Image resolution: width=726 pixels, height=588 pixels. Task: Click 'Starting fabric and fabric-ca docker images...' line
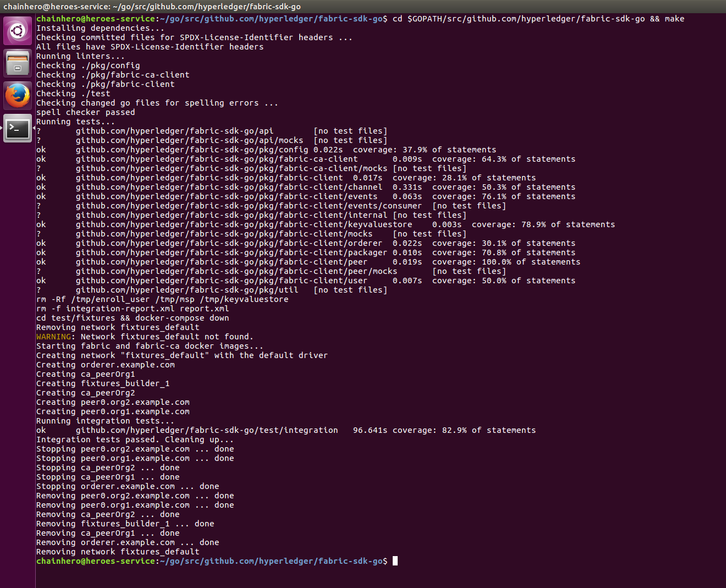coord(150,346)
